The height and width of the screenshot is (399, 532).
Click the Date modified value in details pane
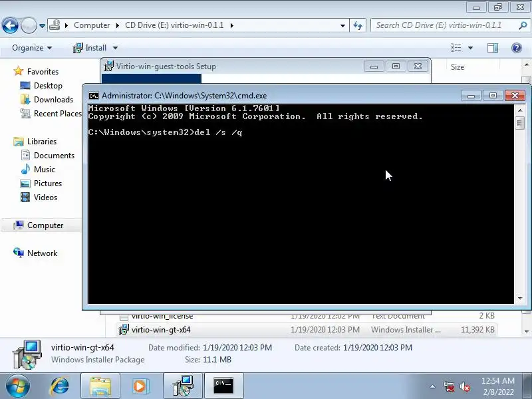[x=237, y=347]
